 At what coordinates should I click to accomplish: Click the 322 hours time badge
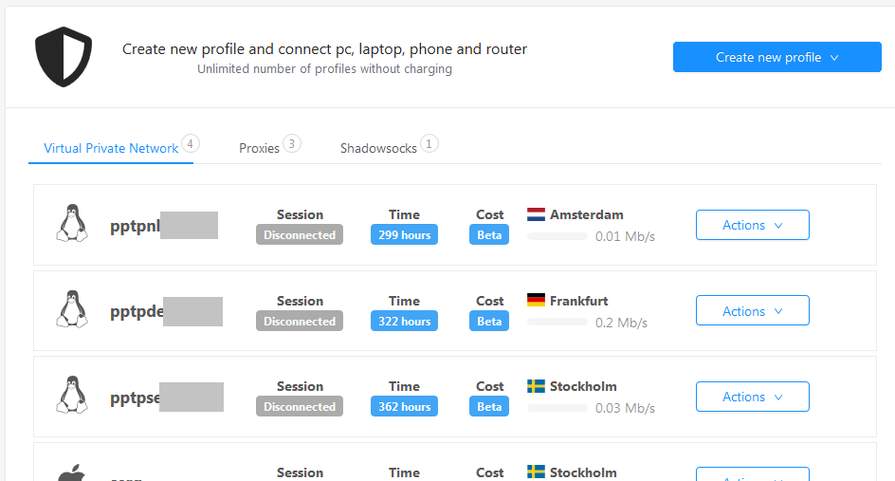pyautogui.click(x=404, y=321)
